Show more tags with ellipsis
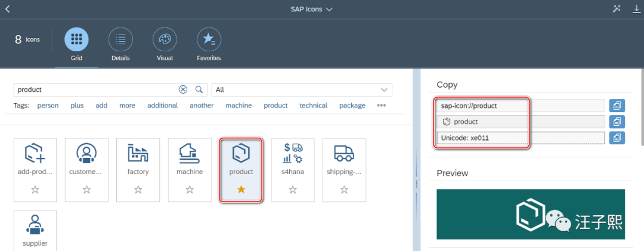 (382, 106)
